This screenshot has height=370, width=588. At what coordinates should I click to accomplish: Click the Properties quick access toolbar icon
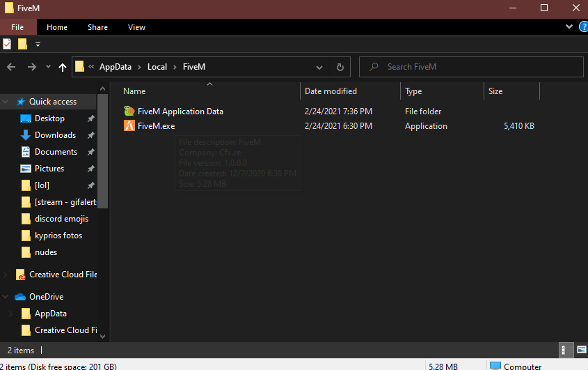point(7,45)
